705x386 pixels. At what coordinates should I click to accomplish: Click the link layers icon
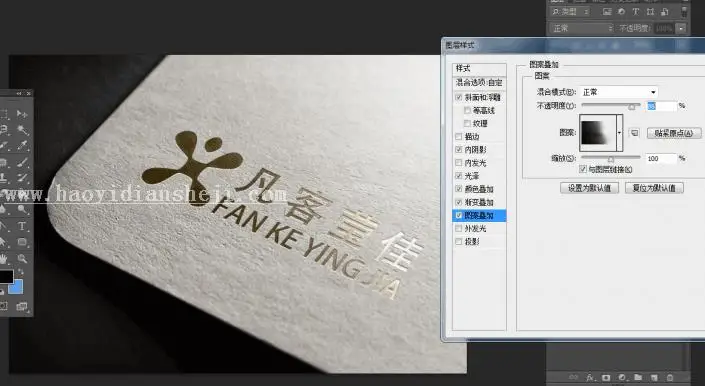[574, 377]
